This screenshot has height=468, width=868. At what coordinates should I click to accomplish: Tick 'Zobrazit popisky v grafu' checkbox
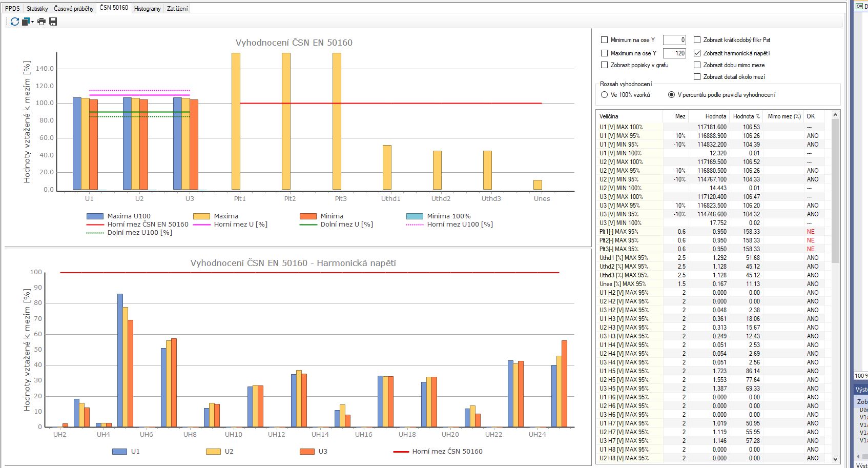point(604,65)
